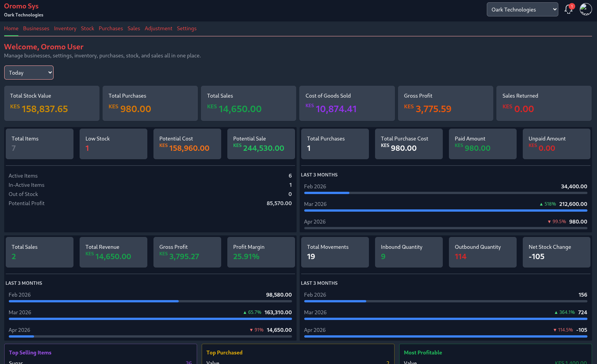Click the Paid Amount card

tap(483, 144)
